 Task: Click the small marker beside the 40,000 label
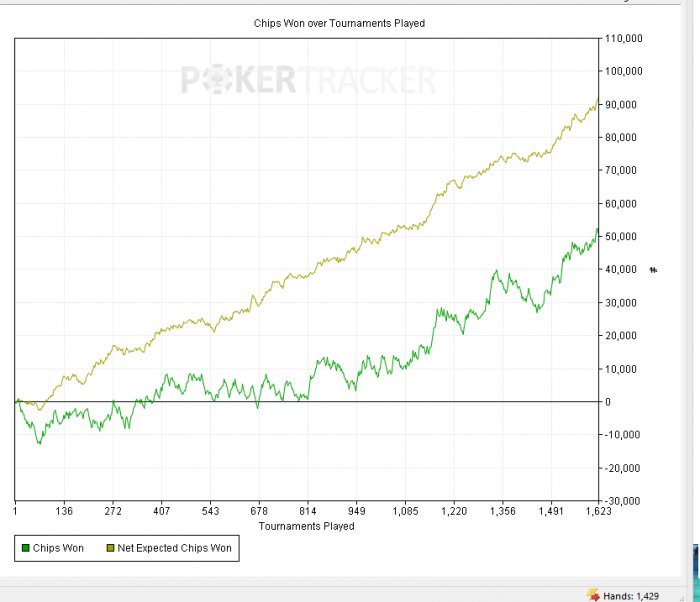[x=653, y=270]
